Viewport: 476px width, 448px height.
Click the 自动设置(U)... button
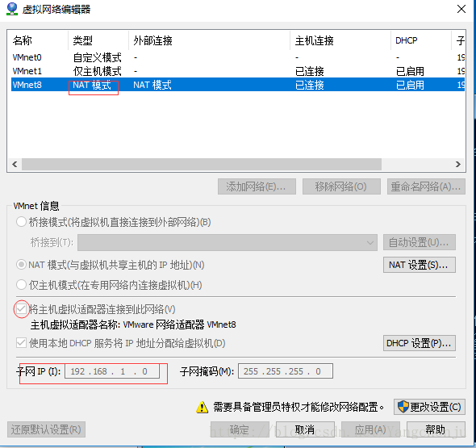click(420, 242)
